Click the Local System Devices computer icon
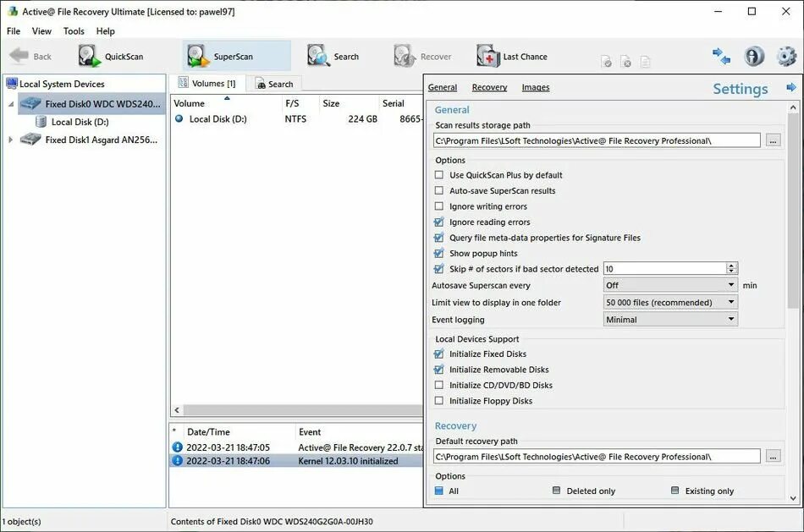 coord(11,84)
